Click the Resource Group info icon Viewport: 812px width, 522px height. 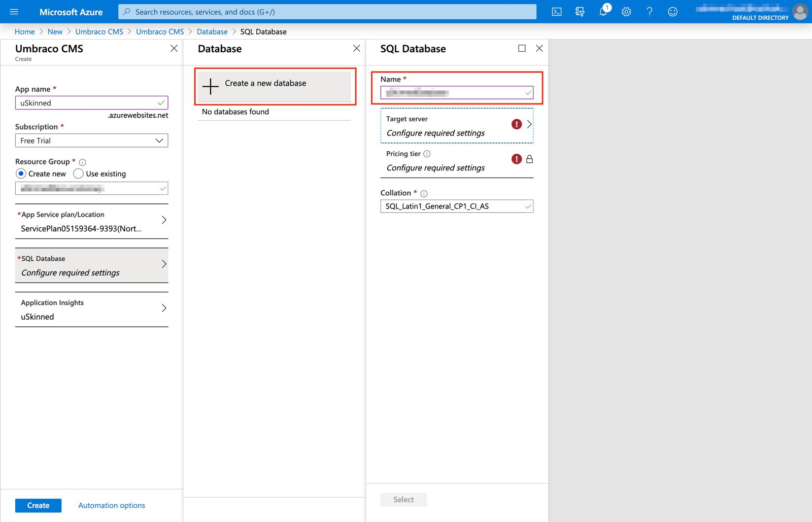(82, 162)
